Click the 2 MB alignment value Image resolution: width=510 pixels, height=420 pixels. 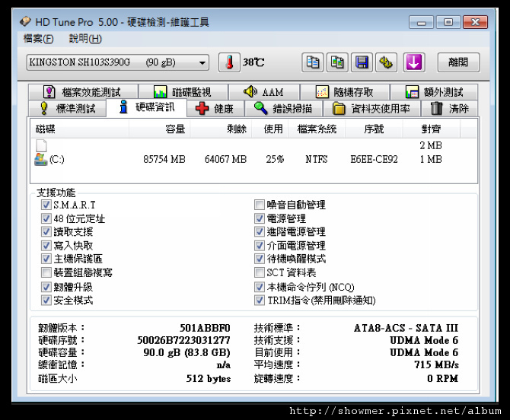click(x=431, y=145)
